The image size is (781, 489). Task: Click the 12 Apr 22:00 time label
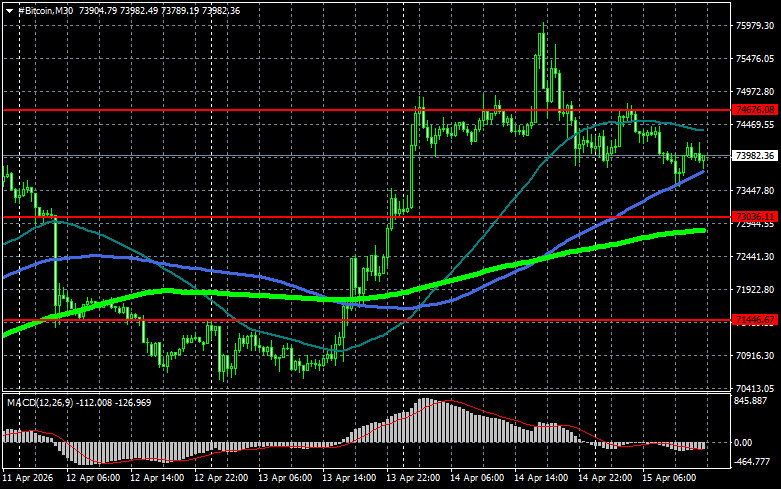(x=221, y=478)
